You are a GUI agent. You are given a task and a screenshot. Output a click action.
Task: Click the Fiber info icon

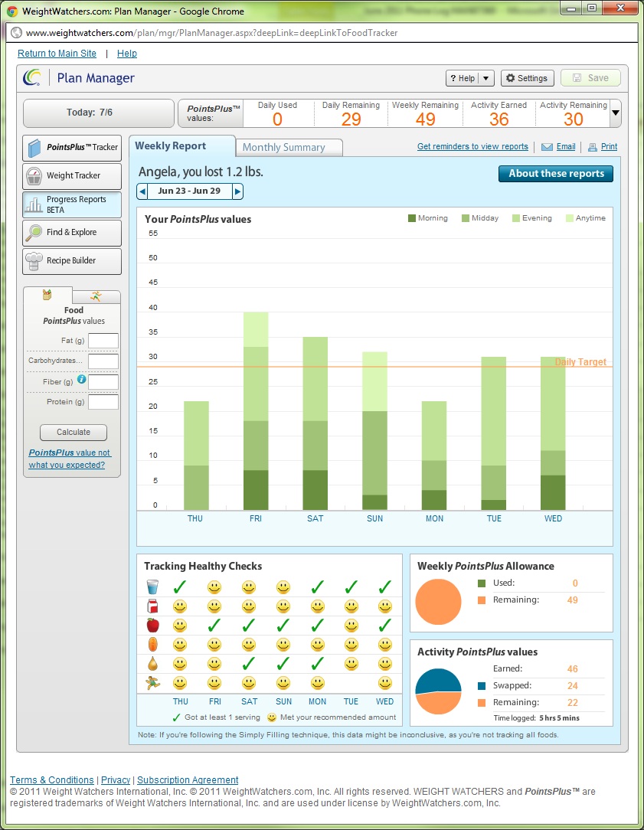pos(81,380)
